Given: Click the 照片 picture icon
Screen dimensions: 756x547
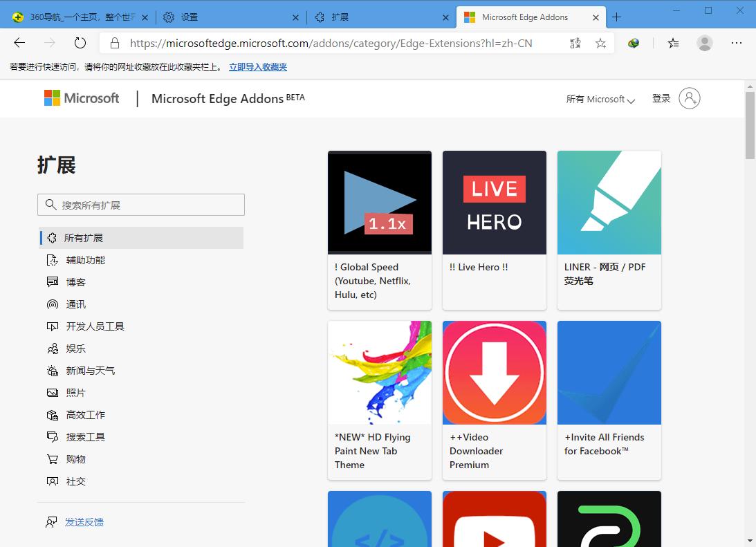Looking at the screenshot, I should pos(53,393).
